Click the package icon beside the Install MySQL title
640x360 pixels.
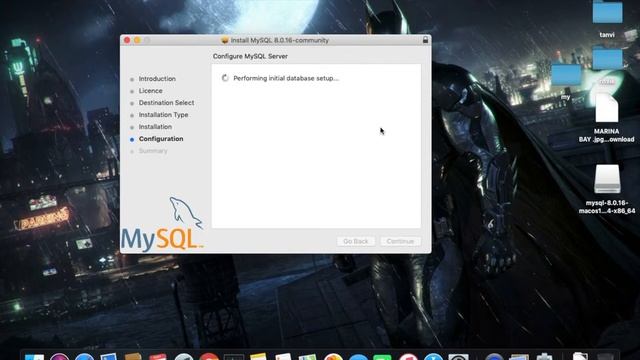224,40
